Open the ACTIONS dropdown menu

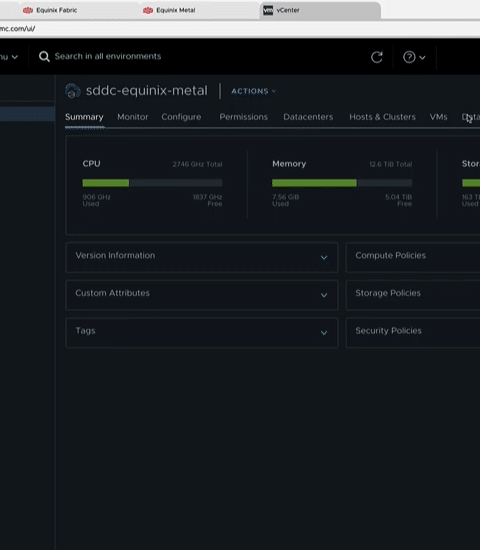pos(253,91)
